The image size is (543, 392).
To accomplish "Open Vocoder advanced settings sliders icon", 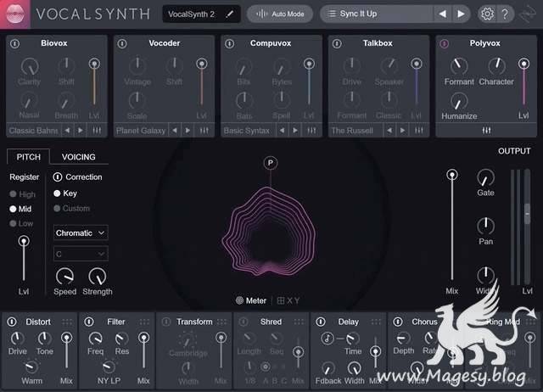I will pyautogui.click(x=204, y=131).
